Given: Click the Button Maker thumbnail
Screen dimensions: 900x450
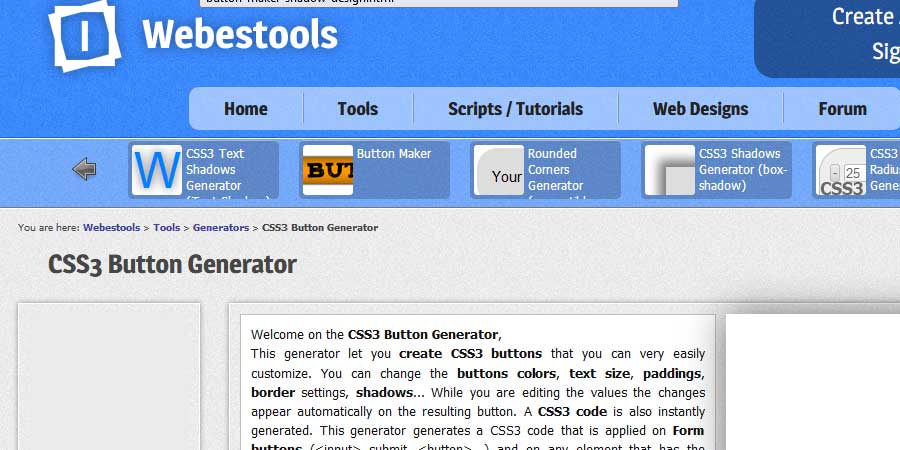Looking at the screenshot, I should tap(328, 170).
